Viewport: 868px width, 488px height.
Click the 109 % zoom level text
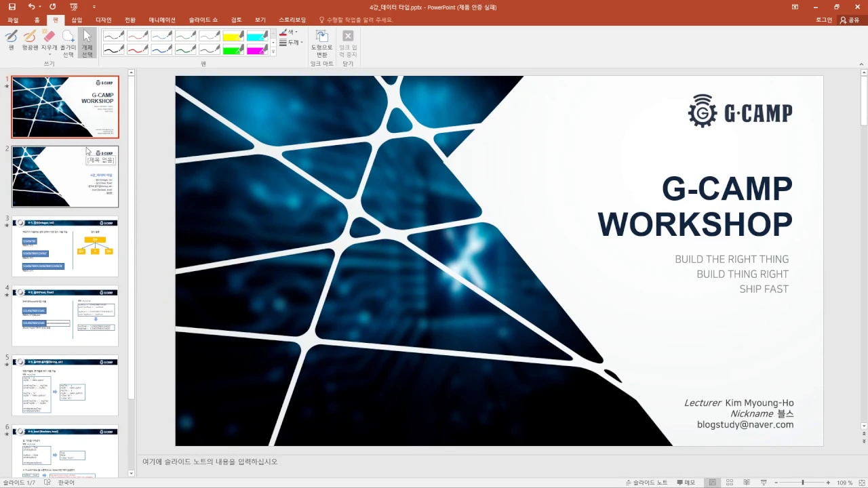pos(844,483)
